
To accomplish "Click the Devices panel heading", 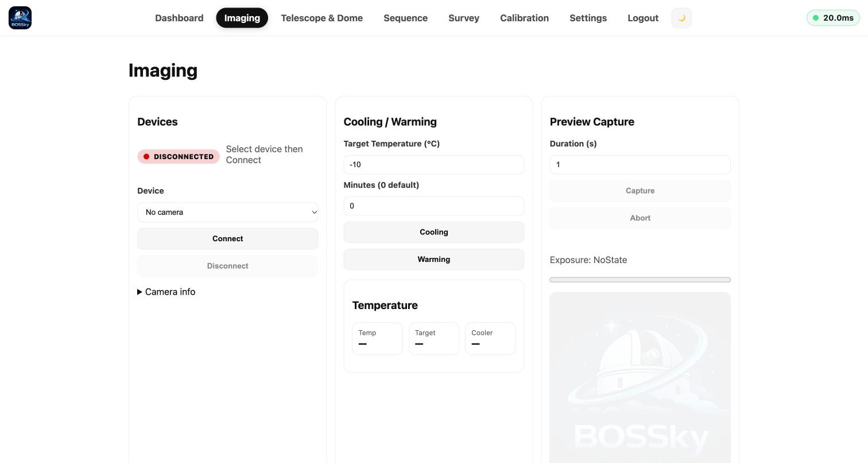I will [157, 122].
